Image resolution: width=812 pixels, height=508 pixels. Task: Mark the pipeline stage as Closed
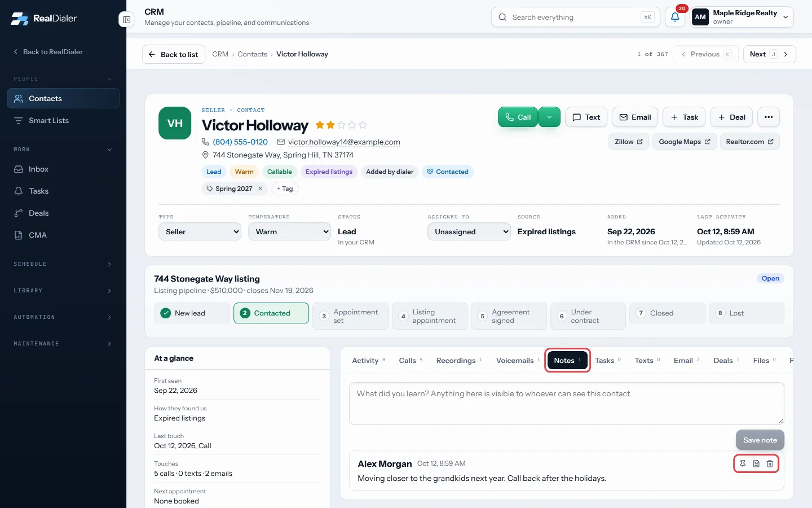pos(667,313)
